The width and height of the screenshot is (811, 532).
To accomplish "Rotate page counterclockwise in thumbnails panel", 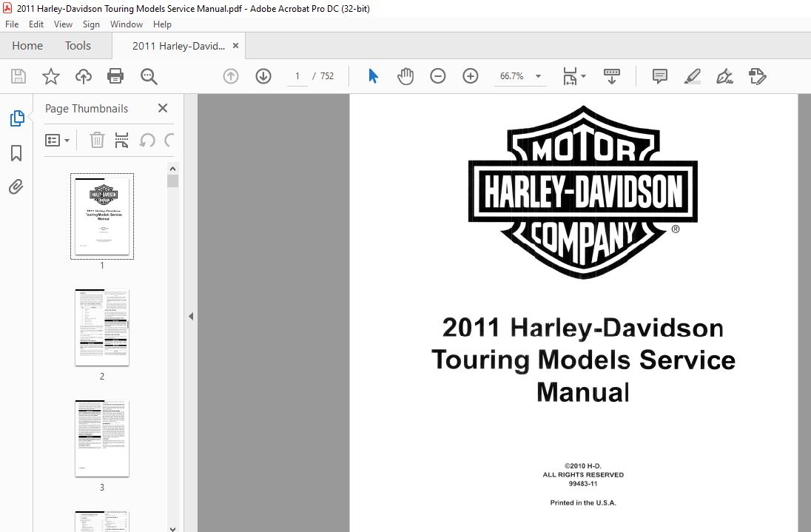I will tap(147, 140).
